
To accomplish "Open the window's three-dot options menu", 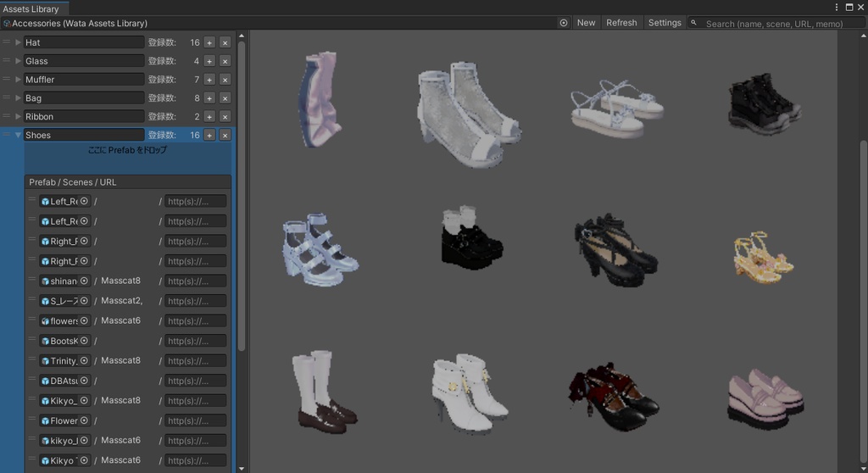I will (837, 7).
